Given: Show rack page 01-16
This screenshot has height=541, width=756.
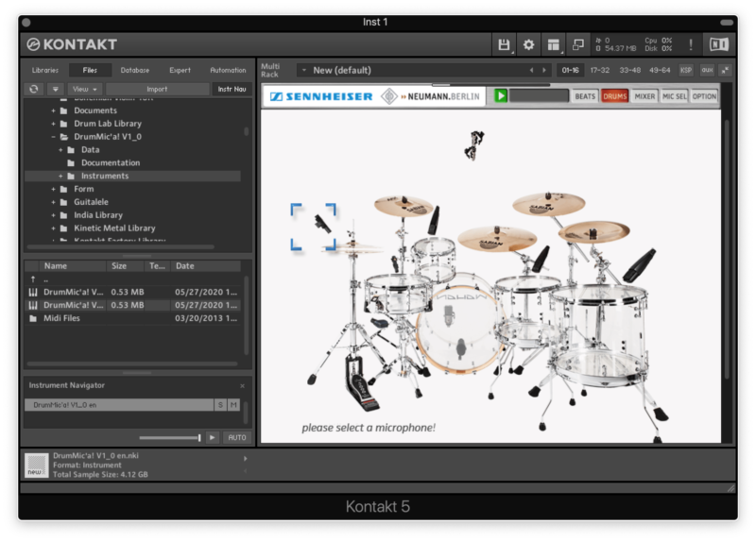Looking at the screenshot, I should (x=571, y=70).
